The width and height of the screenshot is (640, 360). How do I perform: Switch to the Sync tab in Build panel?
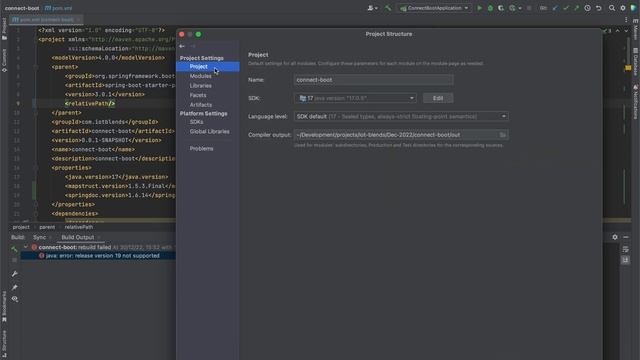point(40,237)
